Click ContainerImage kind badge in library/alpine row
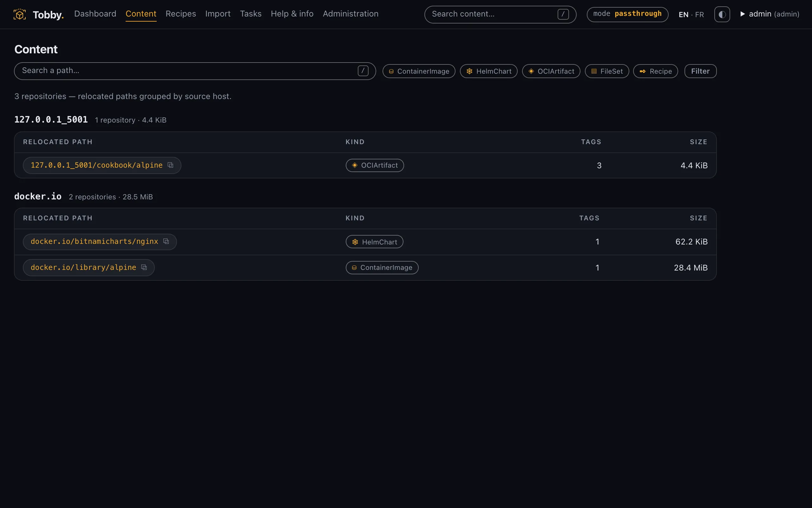Image resolution: width=812 pixels, height=508 pixels. 382,268
